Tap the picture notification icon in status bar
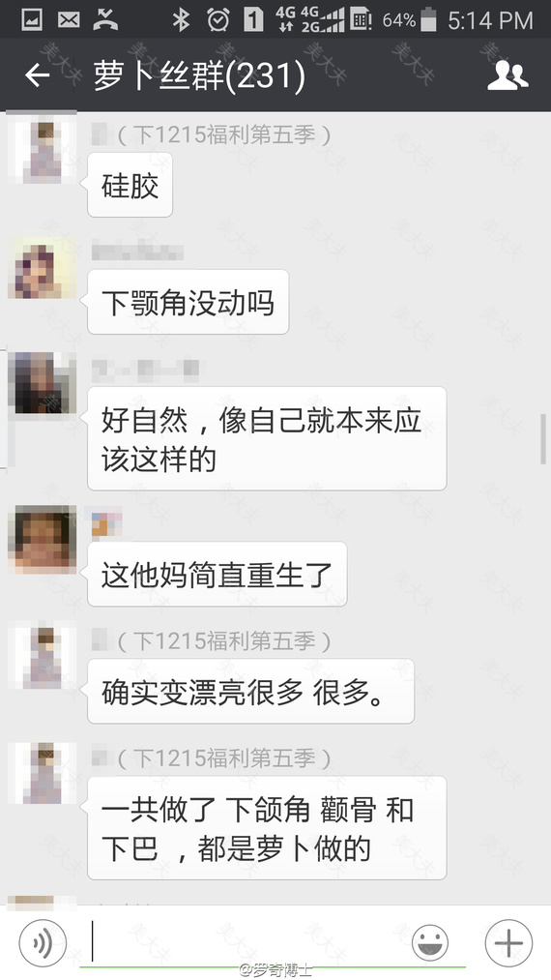 coord(32,20)
